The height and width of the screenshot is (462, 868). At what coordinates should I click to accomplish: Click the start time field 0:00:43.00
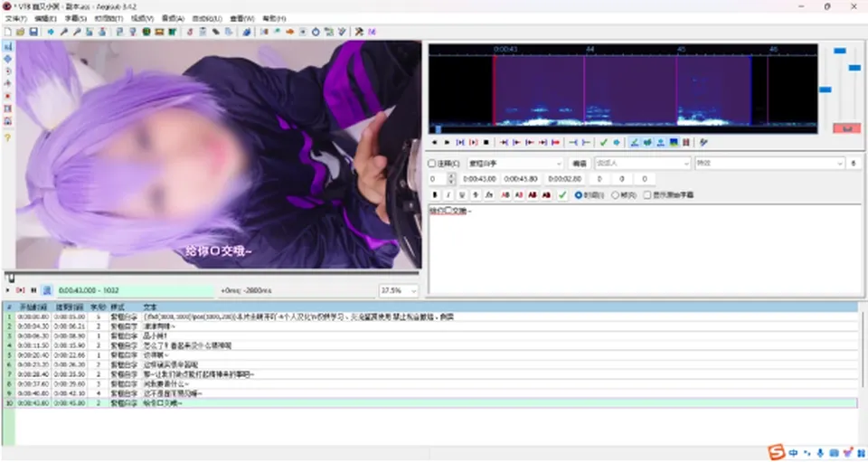(479, 179)
